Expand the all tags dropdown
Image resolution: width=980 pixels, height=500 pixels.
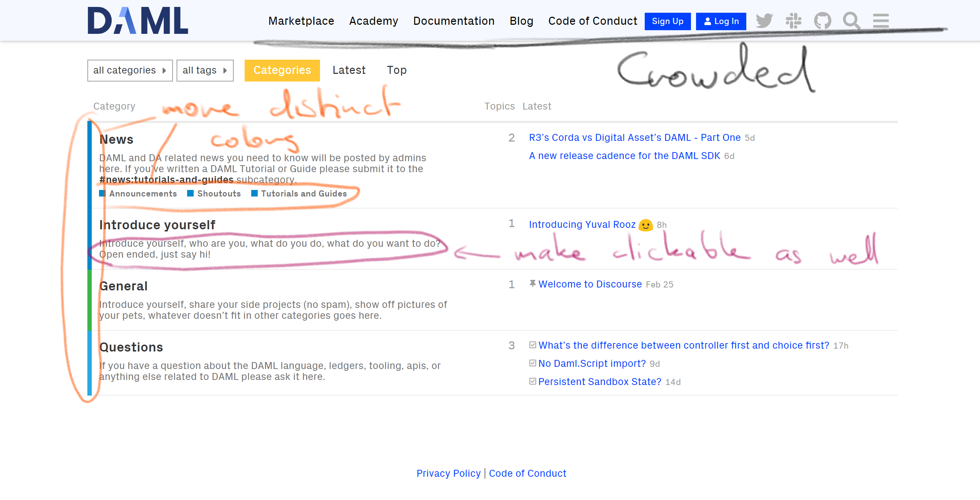pyautogui.click(x=205, y=70)
